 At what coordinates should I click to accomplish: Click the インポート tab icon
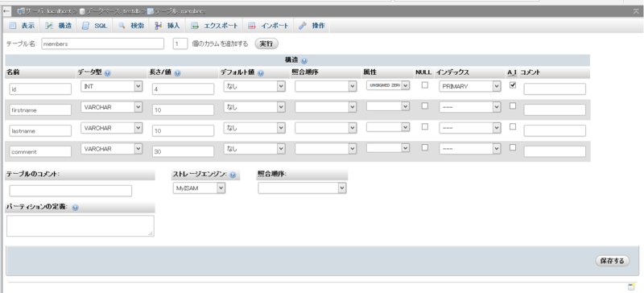pos(252,26)
